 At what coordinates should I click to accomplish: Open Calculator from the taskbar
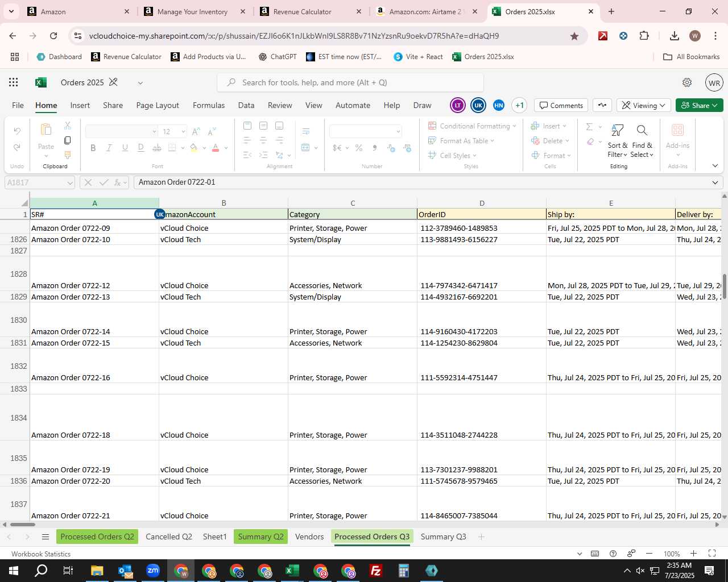coord(404,571)
